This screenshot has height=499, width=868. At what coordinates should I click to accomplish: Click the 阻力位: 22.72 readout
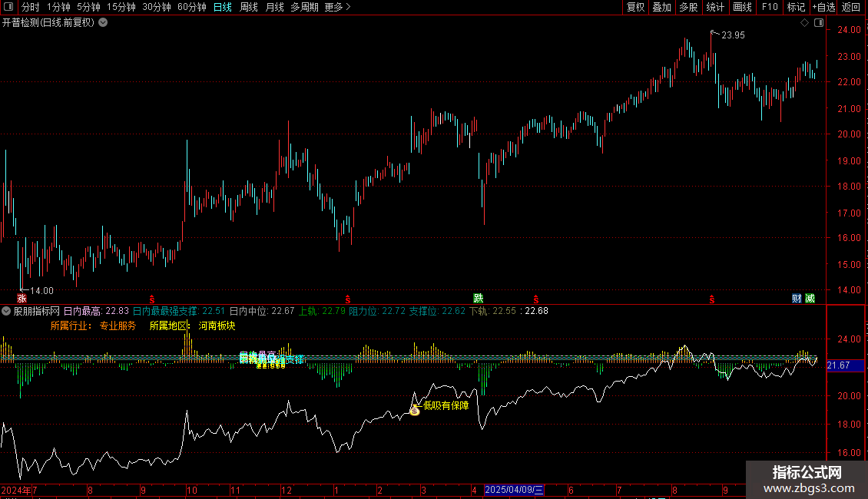377,311
